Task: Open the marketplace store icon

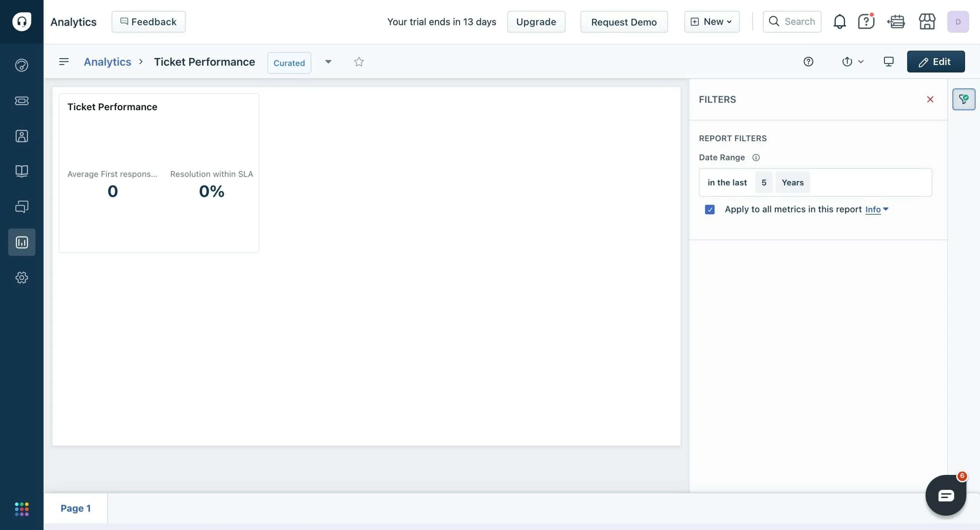Action: (x=927, y=21)
